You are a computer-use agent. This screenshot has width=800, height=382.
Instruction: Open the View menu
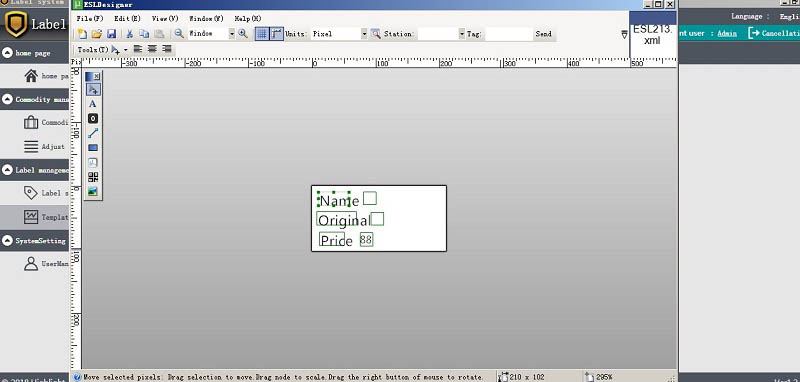165,18
